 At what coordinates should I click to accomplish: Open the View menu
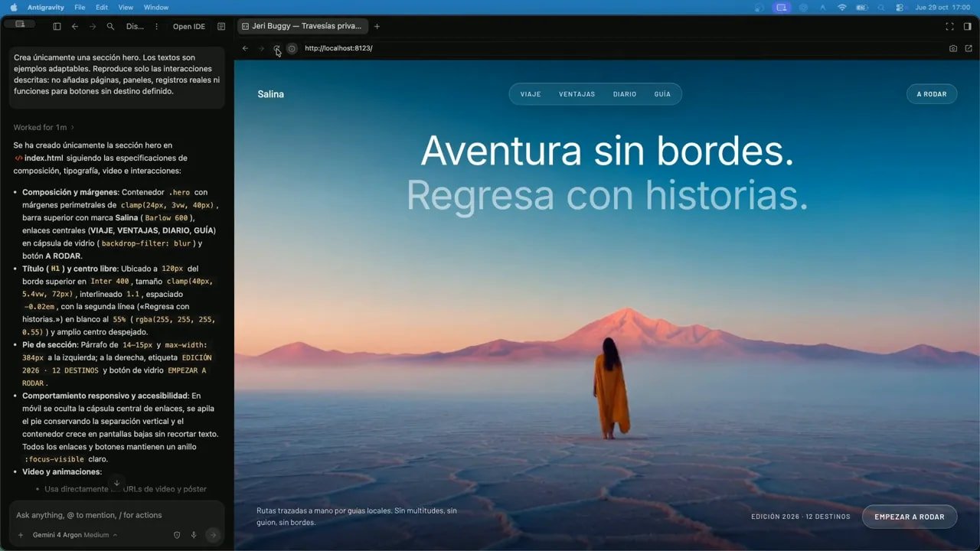coord(126,7)
